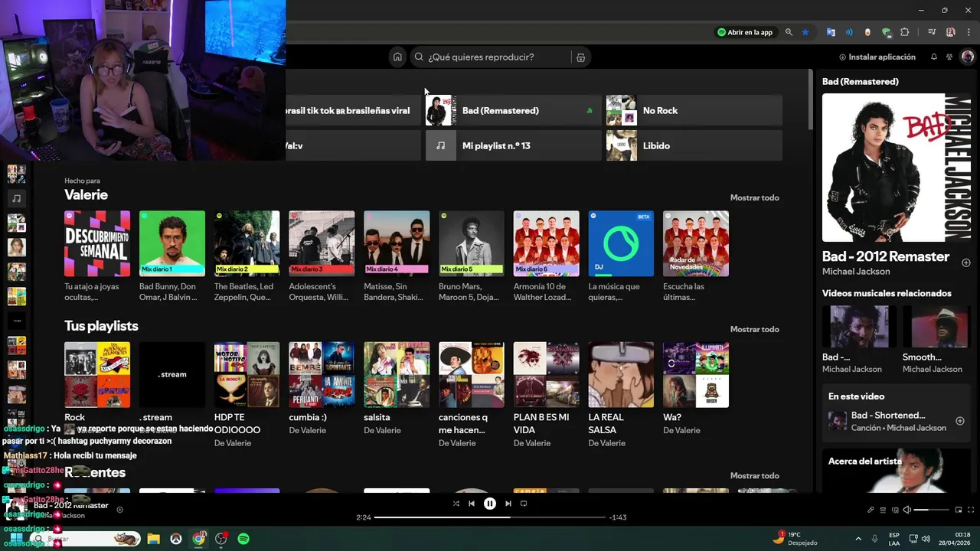Mute the Spotify volume speaker
The width and height of the screenshot is (980, 551).
point(907,510)
